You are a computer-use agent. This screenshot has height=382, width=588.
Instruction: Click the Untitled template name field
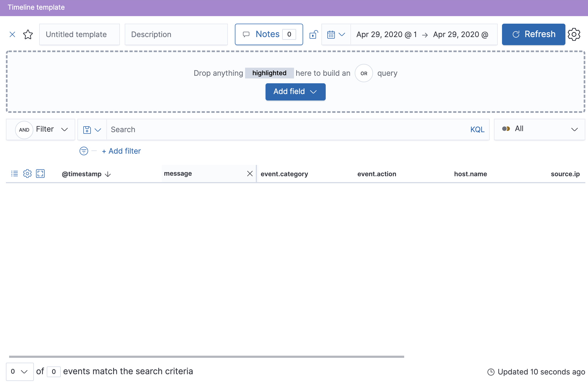[x=79, y=34]
